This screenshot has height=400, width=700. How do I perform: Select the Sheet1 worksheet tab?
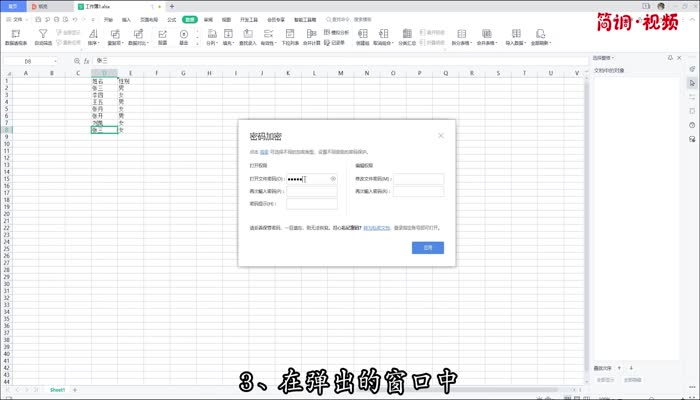[x=59, y=389]
